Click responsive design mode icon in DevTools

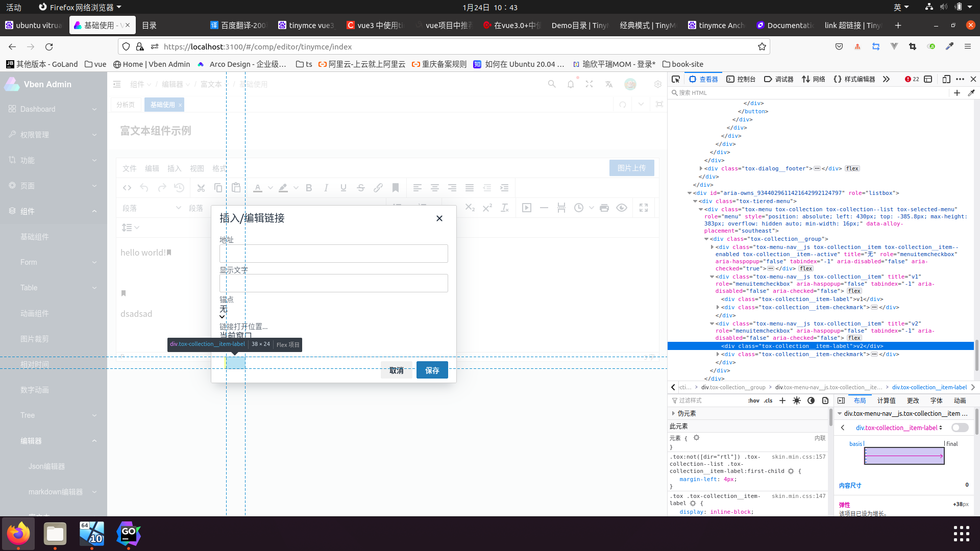pyautogui.click(x=946, y=79)
